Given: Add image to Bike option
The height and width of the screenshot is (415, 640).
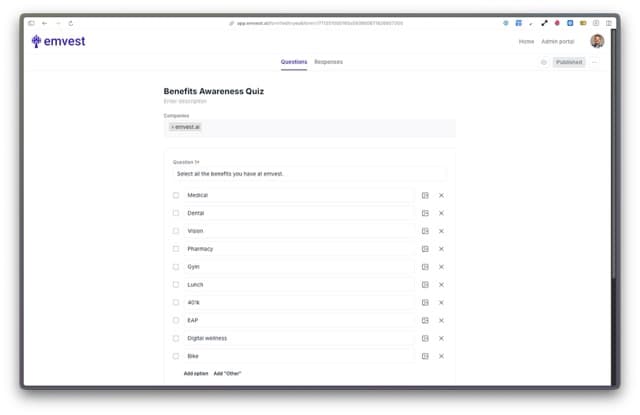Looking at the screenshot, I should (x=425, y=356).
